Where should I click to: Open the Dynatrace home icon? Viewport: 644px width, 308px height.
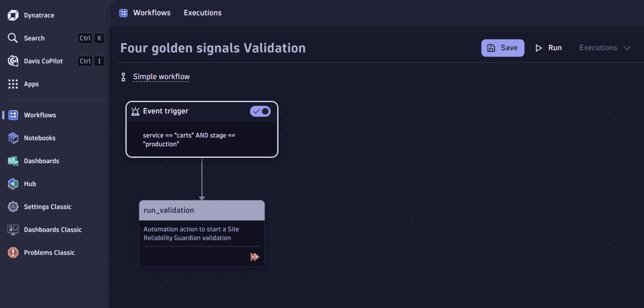(x=13, y=15)
